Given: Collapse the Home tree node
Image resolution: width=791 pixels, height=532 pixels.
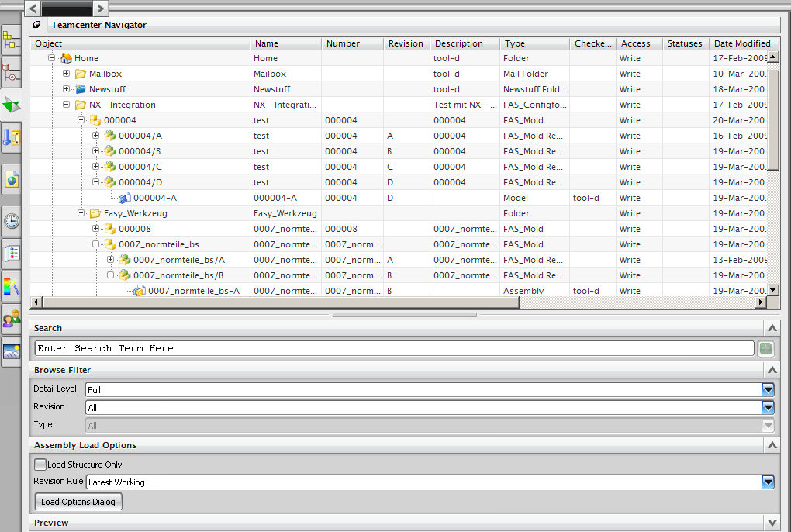Looking at the screenshot, I should (51, 58).
